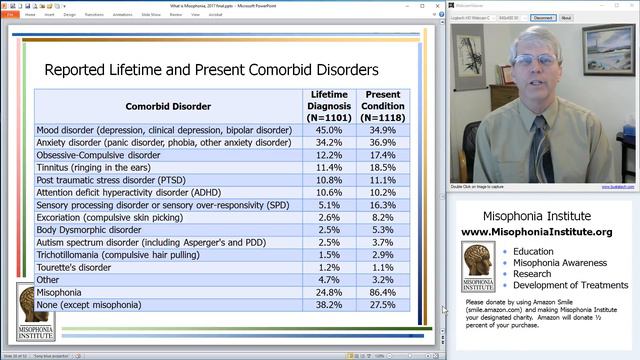The image size is (640, 360).
Task: Click the spell check icon in status bar
Action: (78, 356)
